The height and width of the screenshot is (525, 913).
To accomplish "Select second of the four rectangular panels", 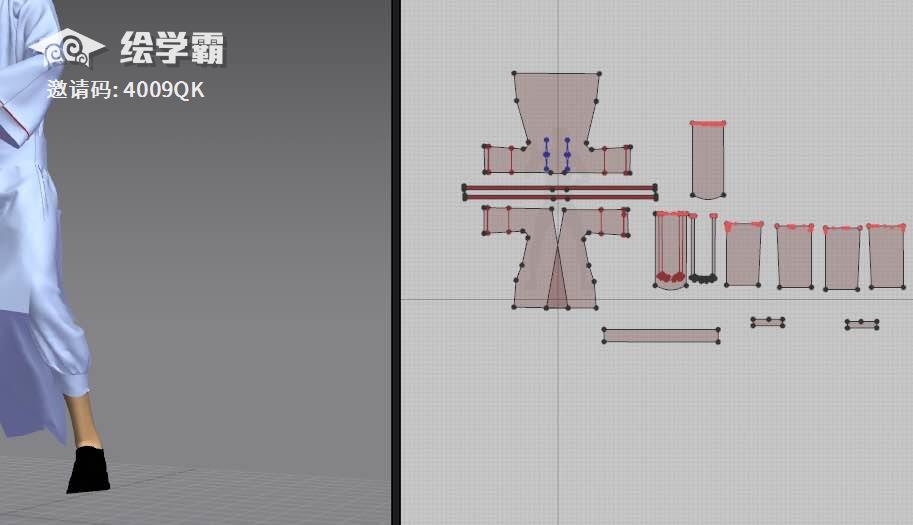I will click(795, 256).
